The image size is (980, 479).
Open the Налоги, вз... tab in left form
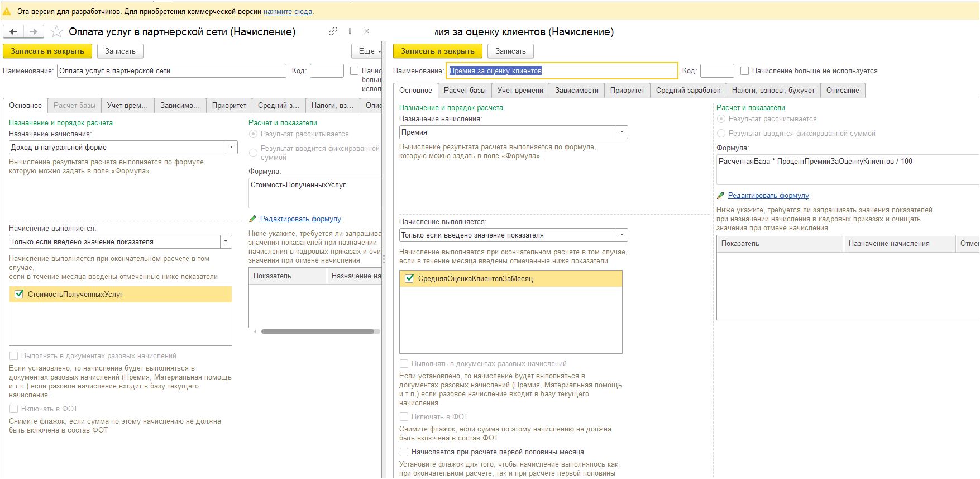[x=332, y=106]
